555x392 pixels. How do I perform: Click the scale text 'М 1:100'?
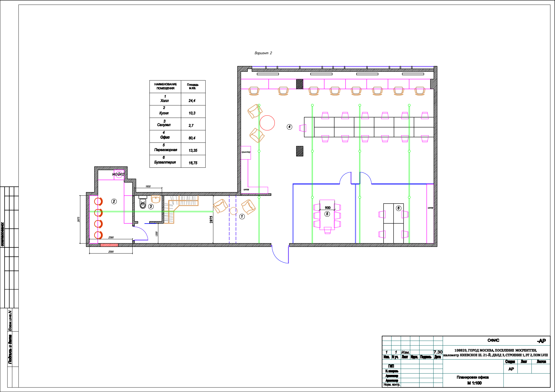point(474,383)
